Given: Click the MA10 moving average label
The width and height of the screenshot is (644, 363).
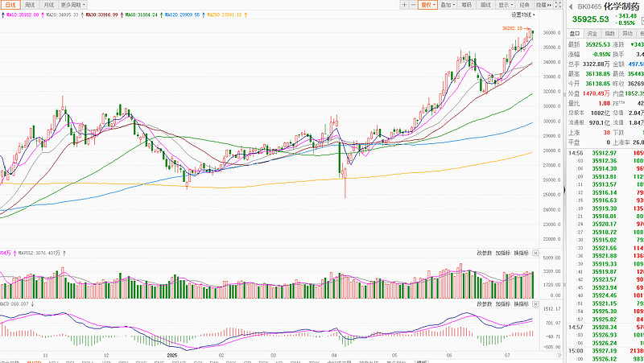Looking at the screenshot, I should [x=23, y=14].
